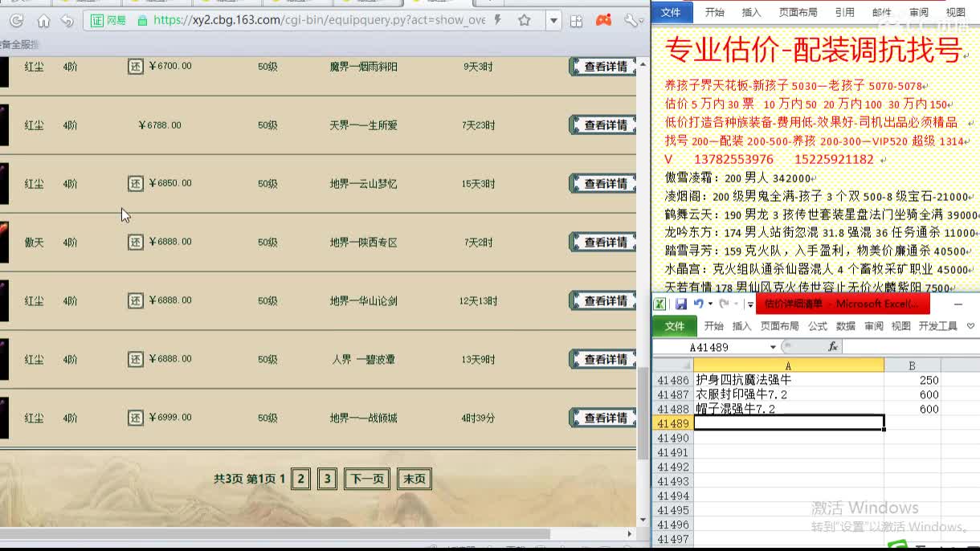Go to next page 下一页
980x551 pixels.
(x=367, y=480)
